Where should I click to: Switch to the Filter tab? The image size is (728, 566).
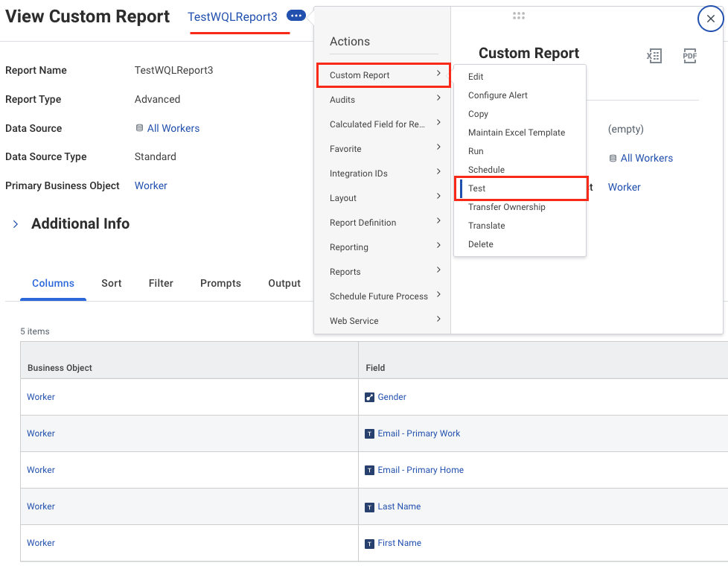click(x=160, y=283)
